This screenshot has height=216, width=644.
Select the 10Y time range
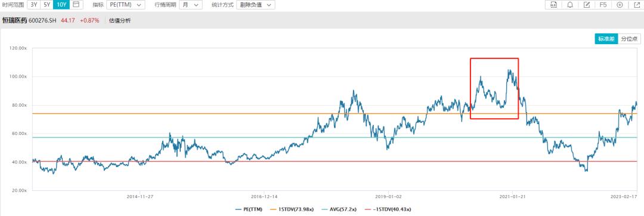click(x=61, y=5)
